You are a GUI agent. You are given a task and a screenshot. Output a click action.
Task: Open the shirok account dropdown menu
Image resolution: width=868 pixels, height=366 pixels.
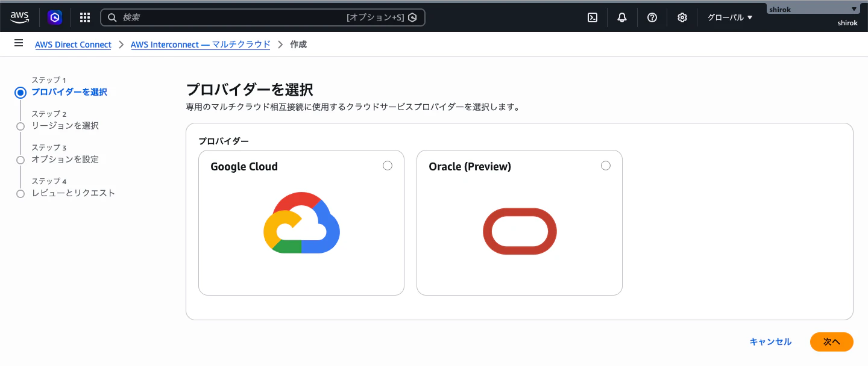click(x=812, y=9)
